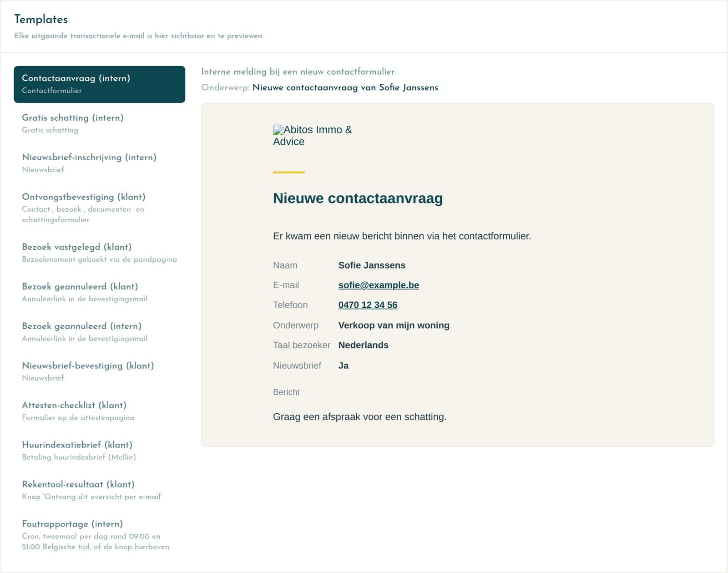Select Contactaanvraag (intern) template
The height and width of the screenshot is (573, 728).
pyautogui.click(x=100, y=84)
